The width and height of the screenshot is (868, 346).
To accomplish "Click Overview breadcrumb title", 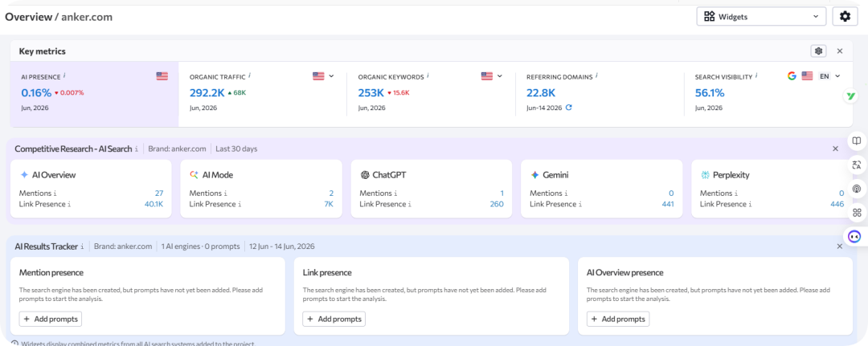I will (27, 17).
